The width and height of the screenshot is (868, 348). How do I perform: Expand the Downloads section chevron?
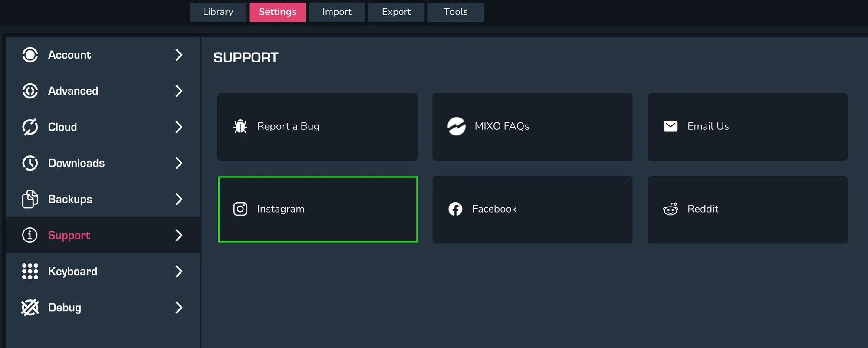coord(178,163)
